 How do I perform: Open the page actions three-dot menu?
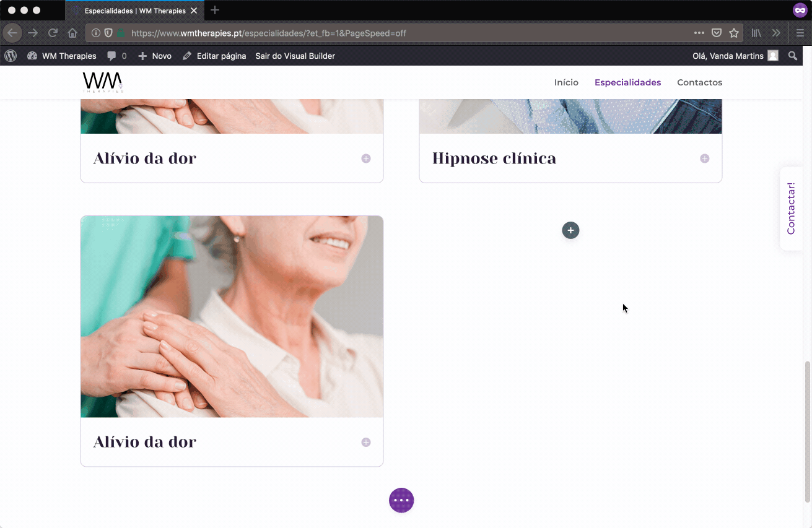click(x=699, y=33)
